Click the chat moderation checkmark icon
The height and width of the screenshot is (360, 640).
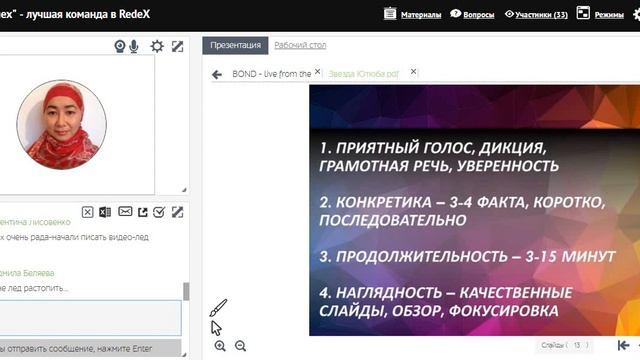[159, 212]
